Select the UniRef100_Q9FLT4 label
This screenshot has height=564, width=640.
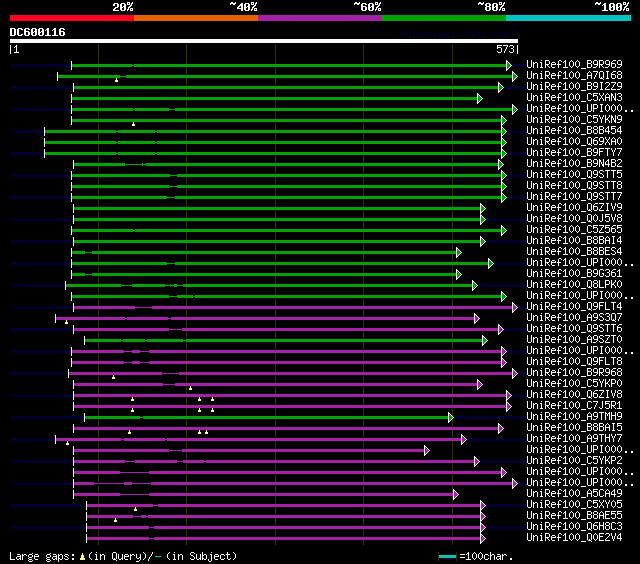574,307
